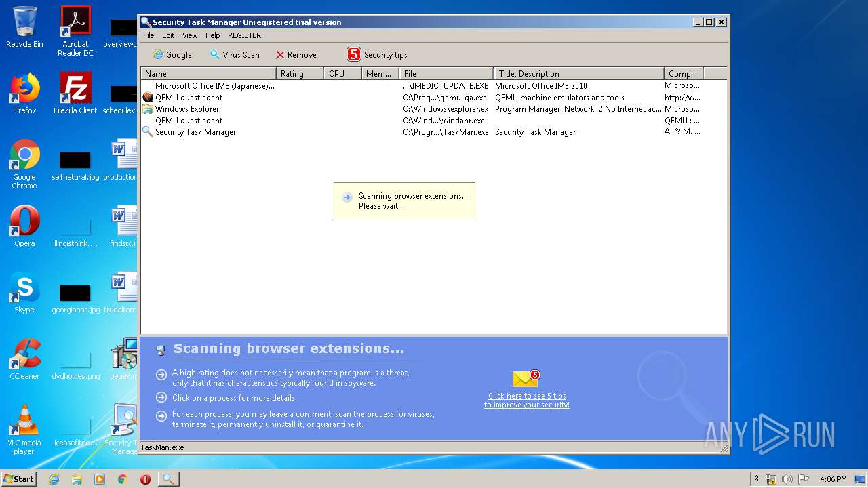Screen dimensions: 868x488
Task: Open Internet Explorer from taskbar
Action: pyautogui.click(x=54, y=479)
